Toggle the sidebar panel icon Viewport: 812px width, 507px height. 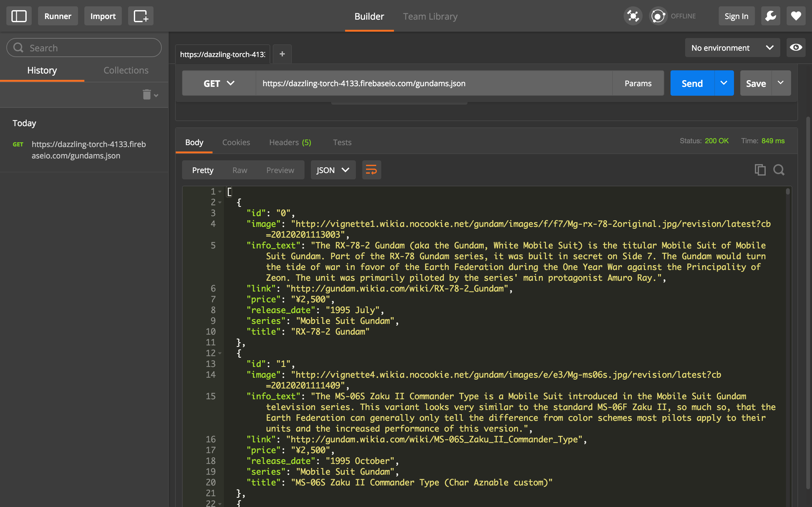[x=19, y=16]
